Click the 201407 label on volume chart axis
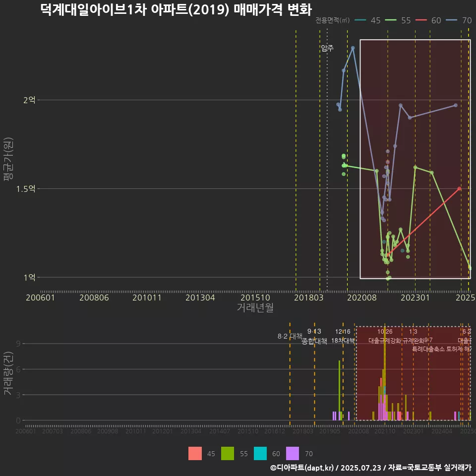 pos(220,431)
